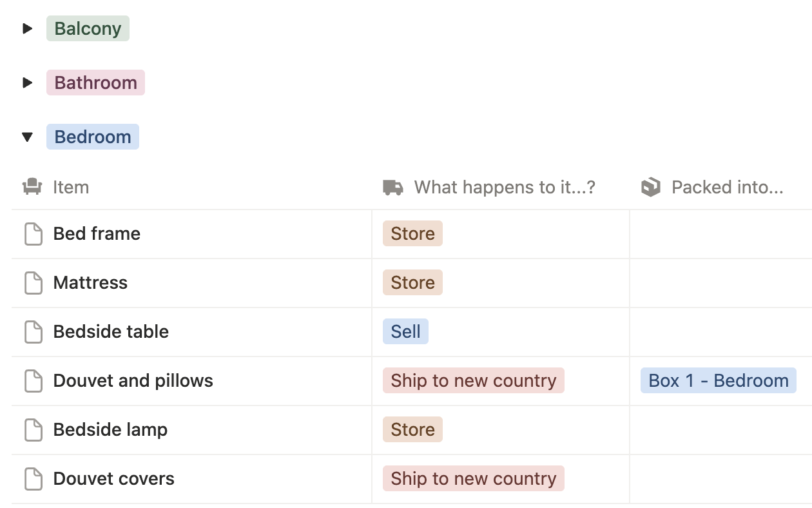Click the page icon for Bed frame
812x508 pixels.
(34, 233)
